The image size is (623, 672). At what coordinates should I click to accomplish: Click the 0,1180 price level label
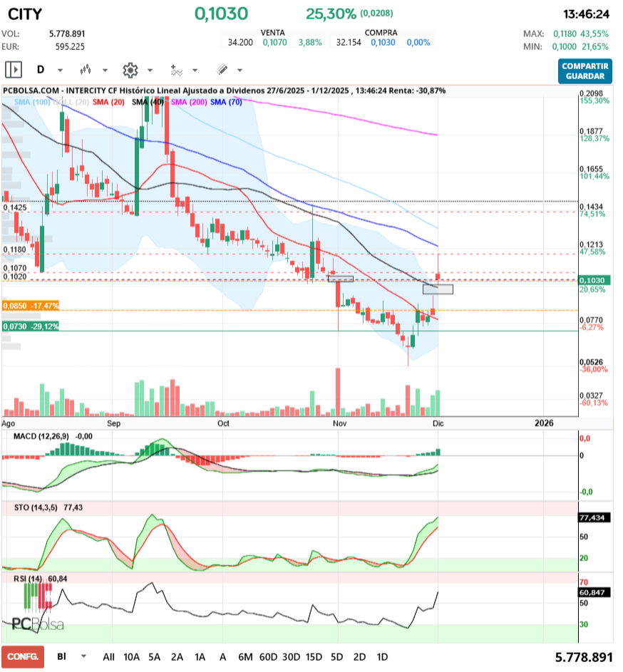click(14, 249)
